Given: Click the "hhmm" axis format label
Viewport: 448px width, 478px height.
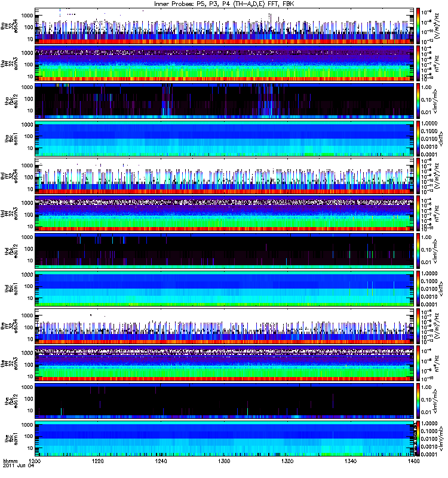Looking at the screenshot, I should click(11, 461).
